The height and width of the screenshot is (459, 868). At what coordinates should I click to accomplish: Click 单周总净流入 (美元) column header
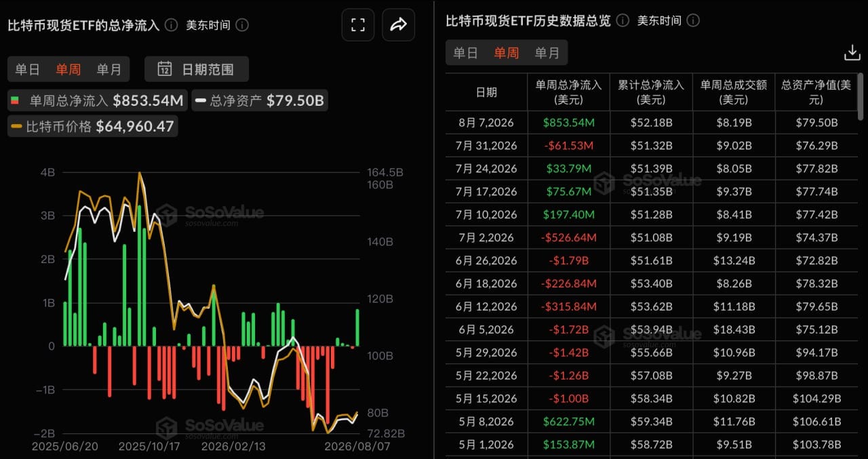click(568, 92)
